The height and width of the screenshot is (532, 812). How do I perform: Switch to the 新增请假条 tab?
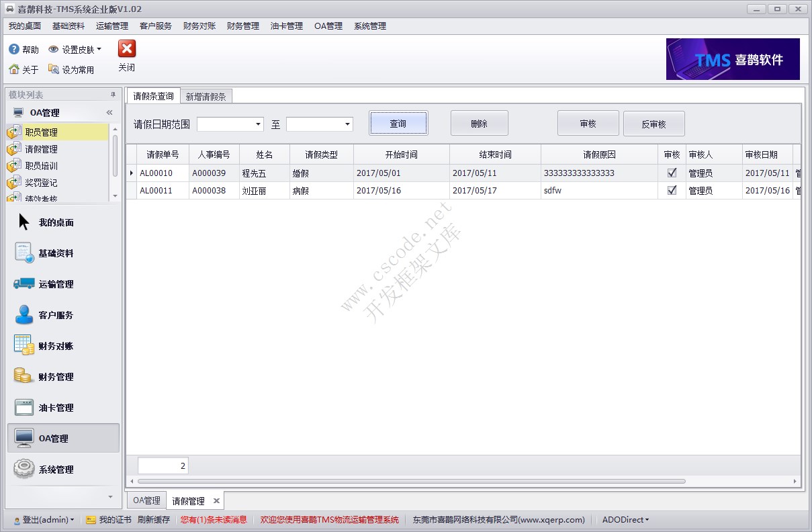click(x=206, y=97)
